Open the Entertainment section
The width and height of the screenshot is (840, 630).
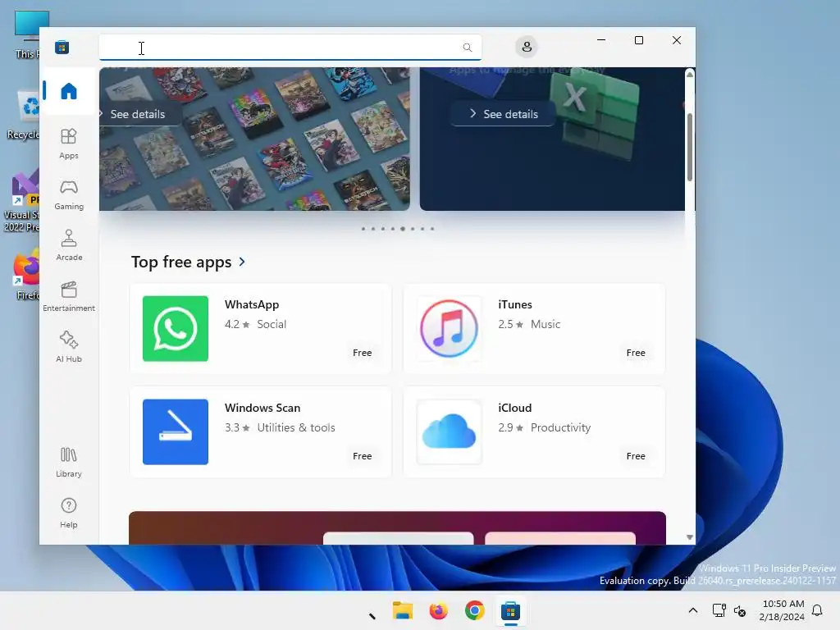pos(69,297)
